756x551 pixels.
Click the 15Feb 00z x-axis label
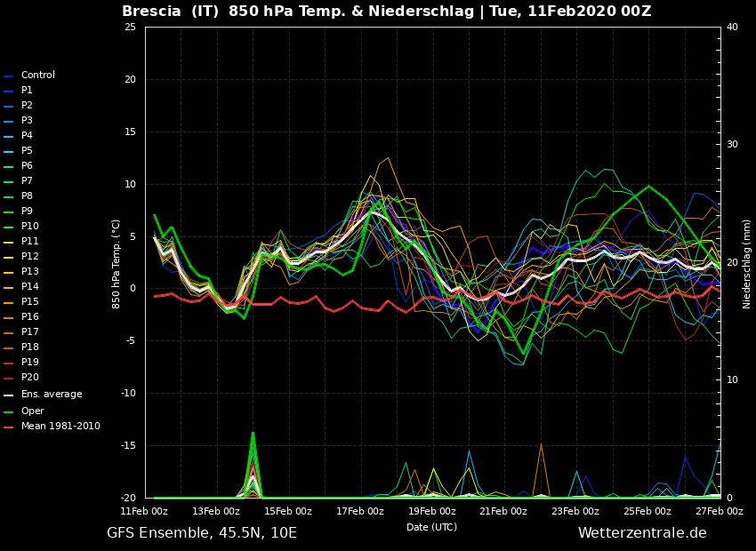[x=288, y=511]
